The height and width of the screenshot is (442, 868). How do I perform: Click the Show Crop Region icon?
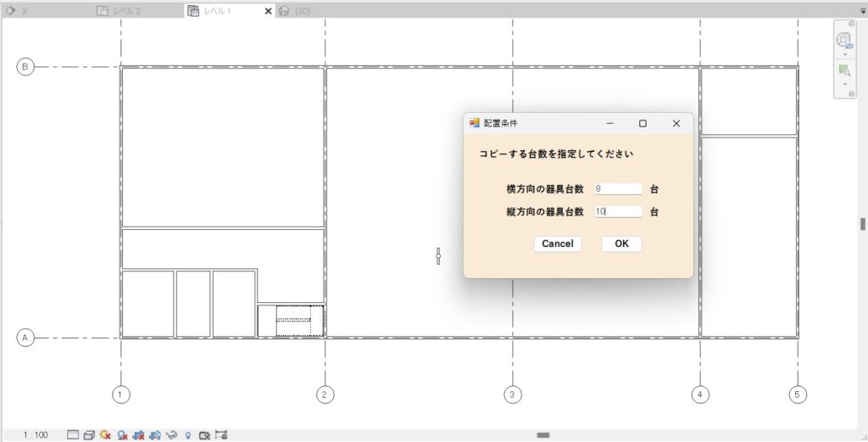(x=155, y=434)
